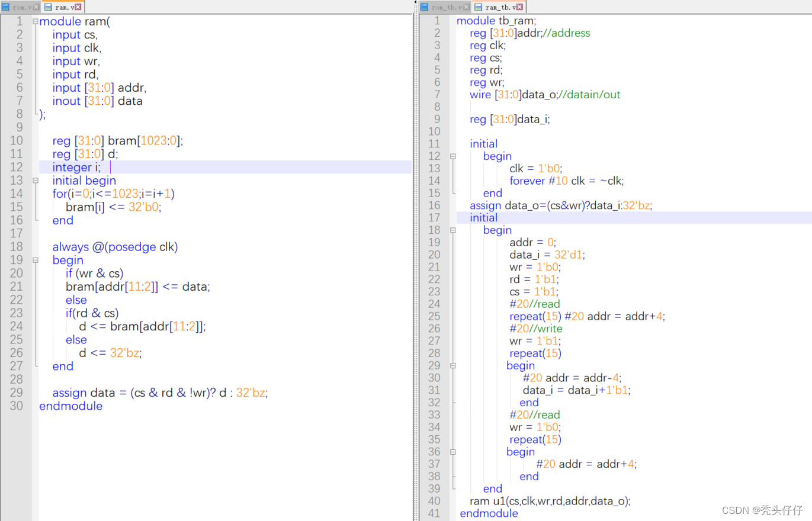This screenshot has height=521, width=812.
Task: Click the '//datain/out' comment
Action: click(589, 95)
